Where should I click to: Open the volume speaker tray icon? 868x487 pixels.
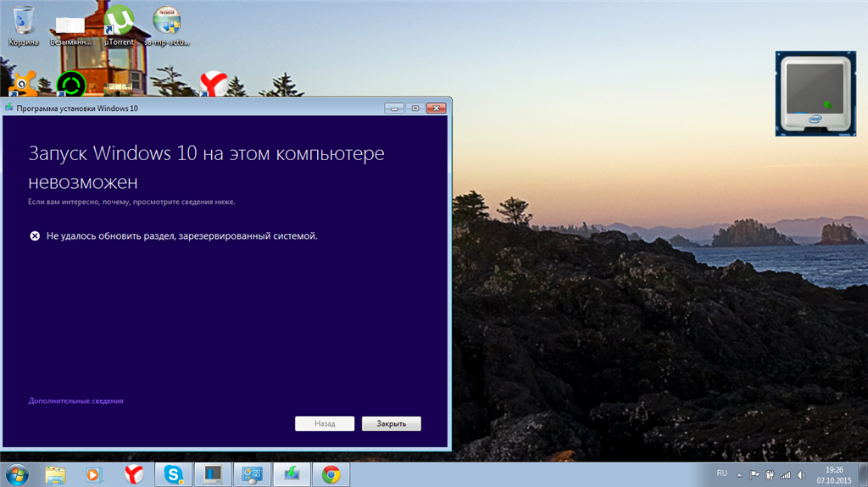[x=800, y=475]
